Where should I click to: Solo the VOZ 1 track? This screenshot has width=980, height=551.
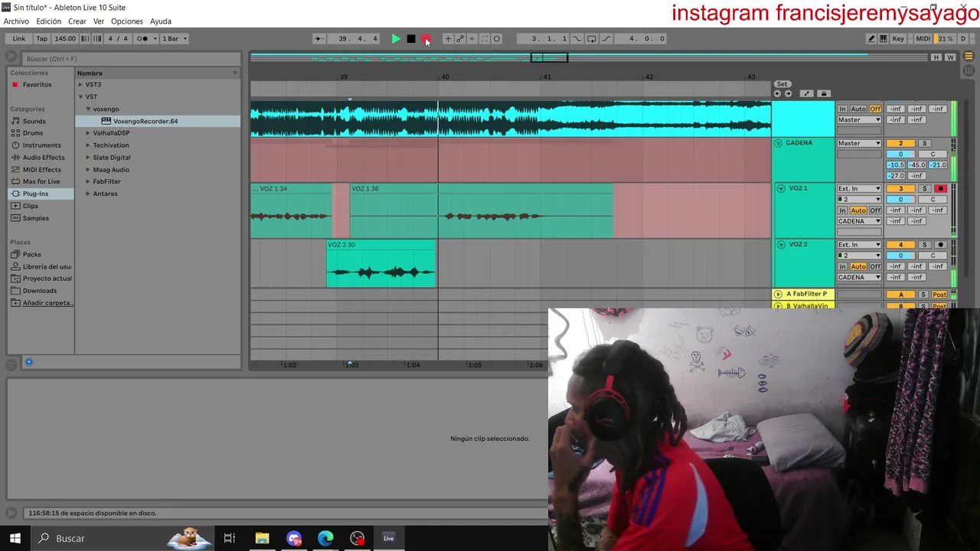pyautogui.click(x=924, y=188)
